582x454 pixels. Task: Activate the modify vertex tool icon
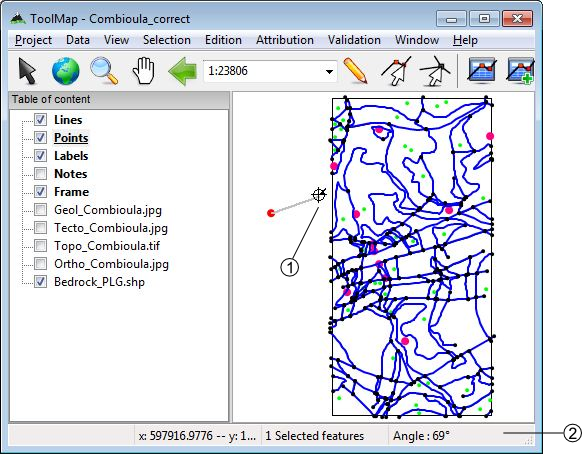point(396,71)
